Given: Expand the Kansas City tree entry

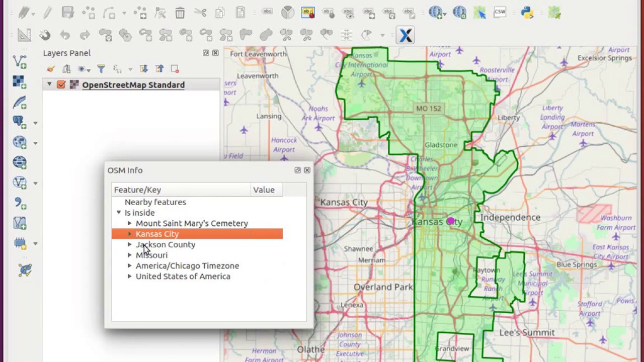Looking at the screenshot, I should 130,234.
